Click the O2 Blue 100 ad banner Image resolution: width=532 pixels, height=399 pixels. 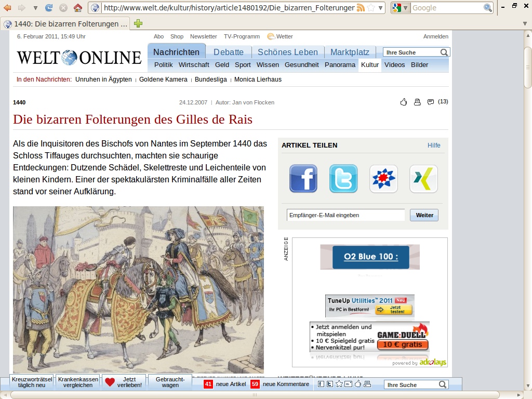pyautogui.click(x=370, y=257)
